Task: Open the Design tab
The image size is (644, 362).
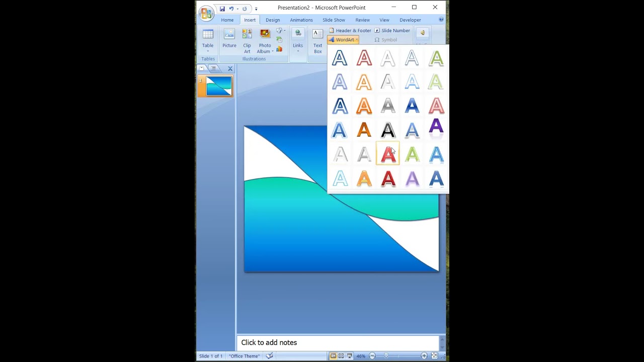Action: click(x=273, y=20)
